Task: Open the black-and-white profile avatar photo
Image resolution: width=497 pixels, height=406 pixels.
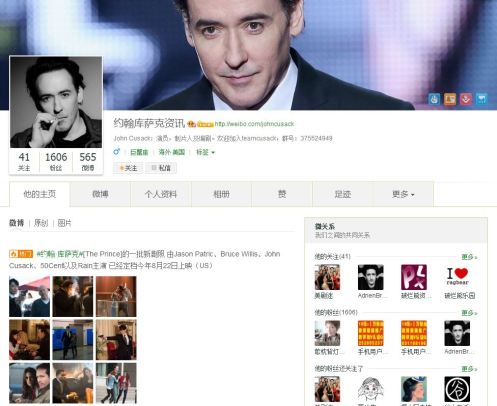Action: click(x=56, y=102)
